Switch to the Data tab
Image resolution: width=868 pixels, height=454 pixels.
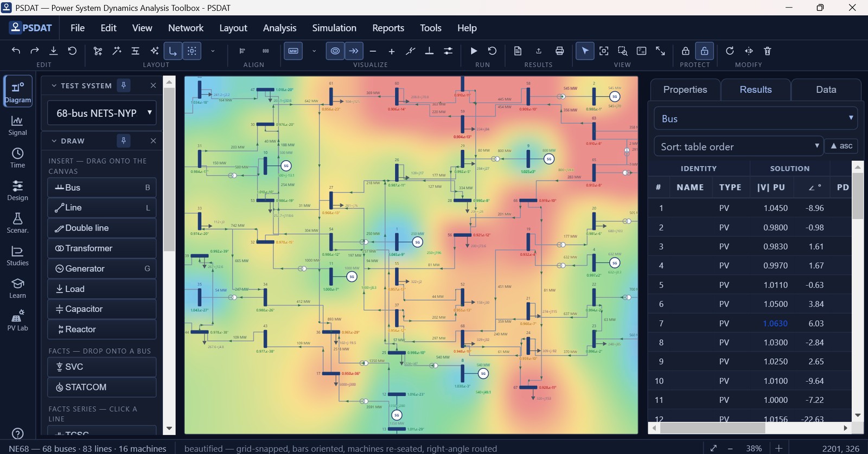click(826, 89)
